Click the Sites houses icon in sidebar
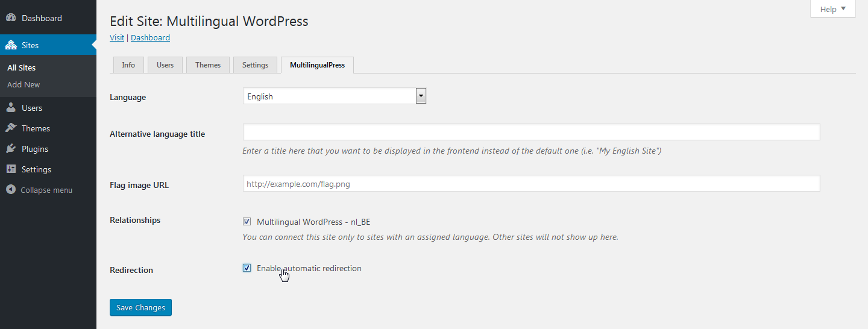 [x=11, y=45]
